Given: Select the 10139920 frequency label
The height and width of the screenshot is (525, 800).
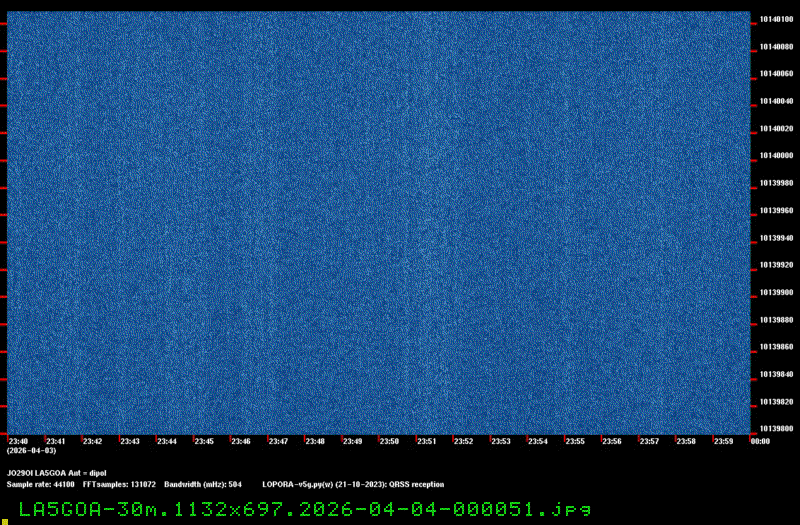Looking at the screenshot, I should tap(777, 265).
